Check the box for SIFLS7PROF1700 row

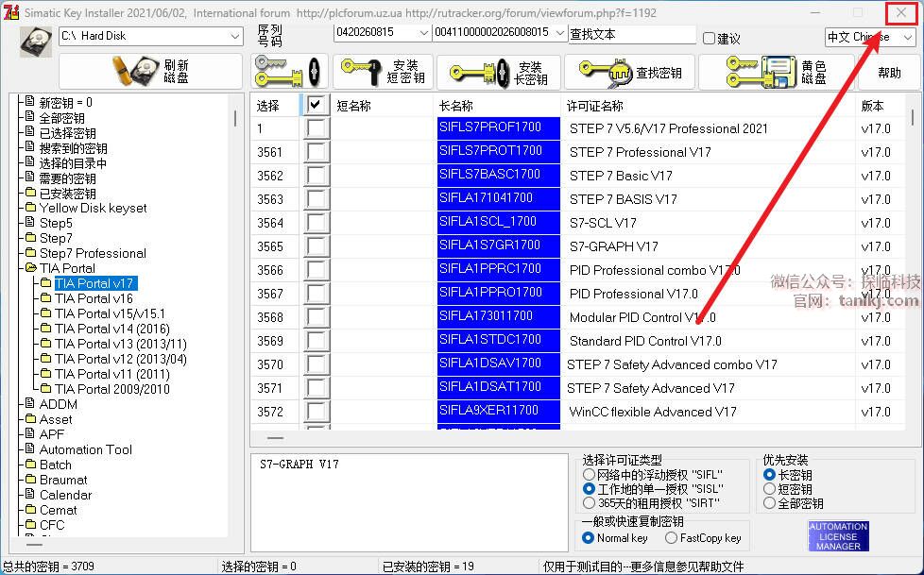(316, 128)
